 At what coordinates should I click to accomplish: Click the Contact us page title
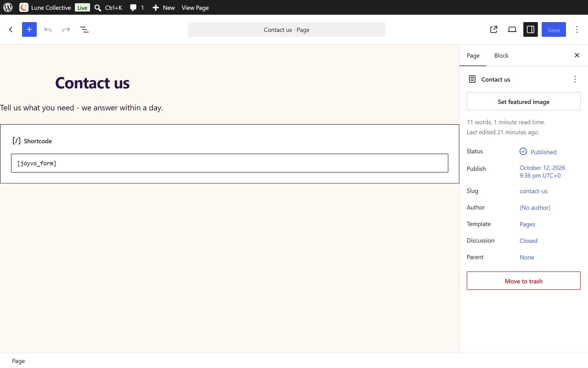point(92,83)
